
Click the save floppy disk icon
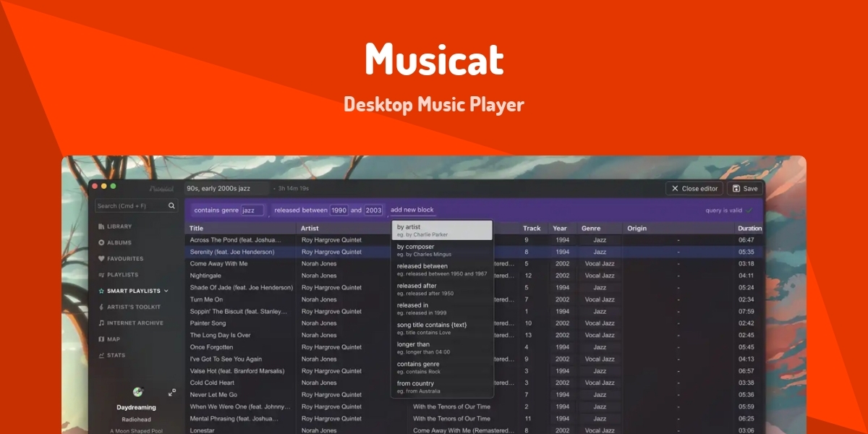[736, 189]
